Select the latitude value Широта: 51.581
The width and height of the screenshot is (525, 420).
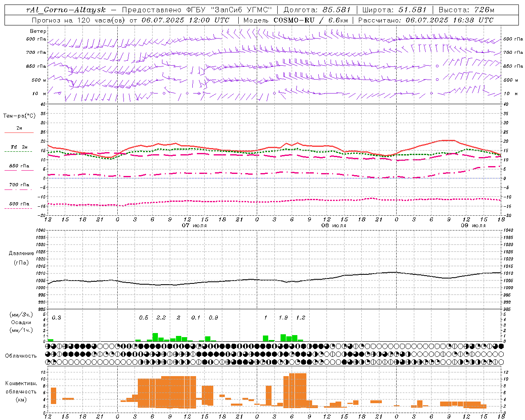point(394,10)
